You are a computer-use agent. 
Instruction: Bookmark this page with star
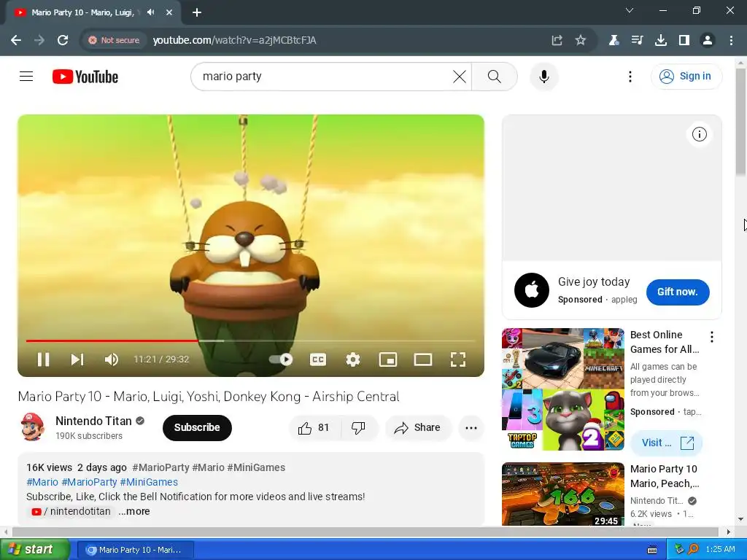[580, 40]
